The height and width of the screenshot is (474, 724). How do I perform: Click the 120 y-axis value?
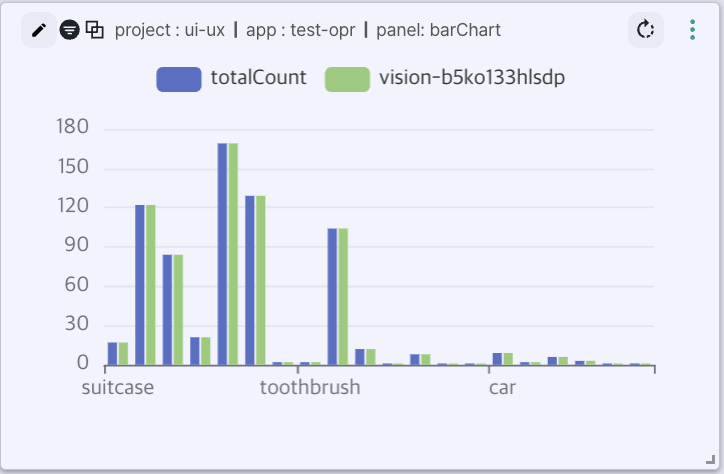point(72,206)
